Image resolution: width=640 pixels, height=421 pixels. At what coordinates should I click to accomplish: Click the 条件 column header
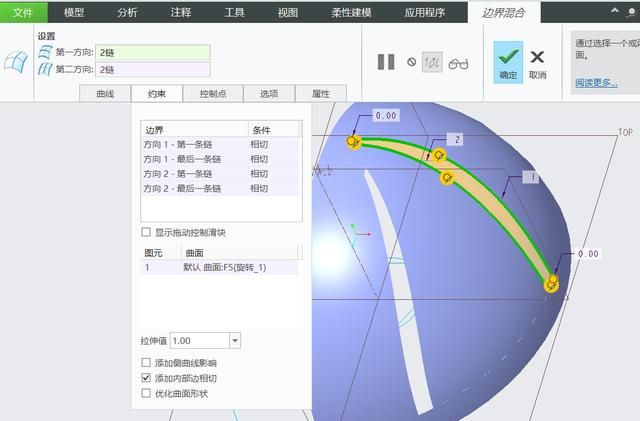coord(273,130)
